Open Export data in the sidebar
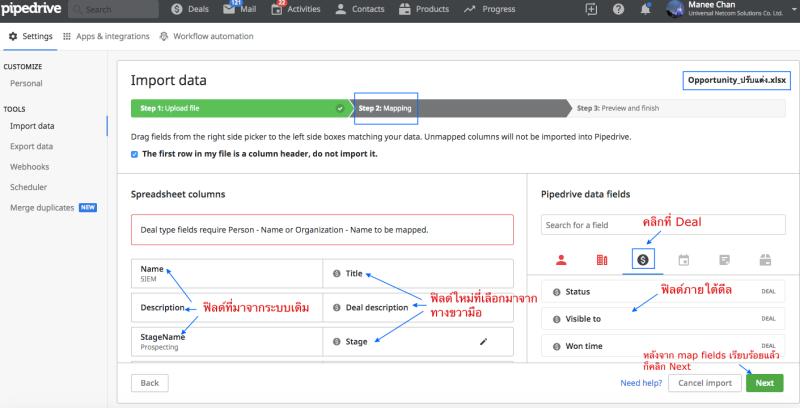800x408 pixels. tap(34, 145)
